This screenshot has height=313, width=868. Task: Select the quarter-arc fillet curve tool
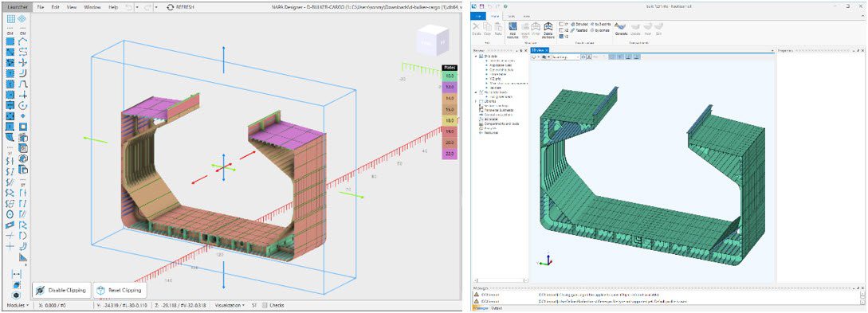click(x=22, y=73)
